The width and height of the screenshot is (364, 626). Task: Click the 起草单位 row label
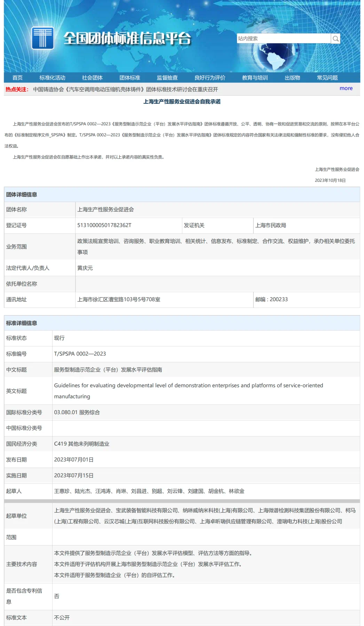tap(16, 516)
